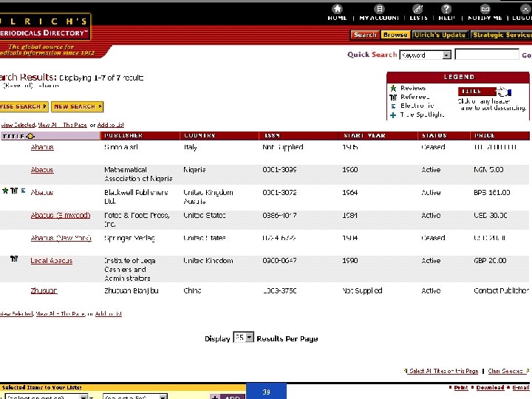Image resolution: width=532 pixels, height=399 pixels.
Task: Click the sort arrow beside TITLE header
Action: coord(30,136)
